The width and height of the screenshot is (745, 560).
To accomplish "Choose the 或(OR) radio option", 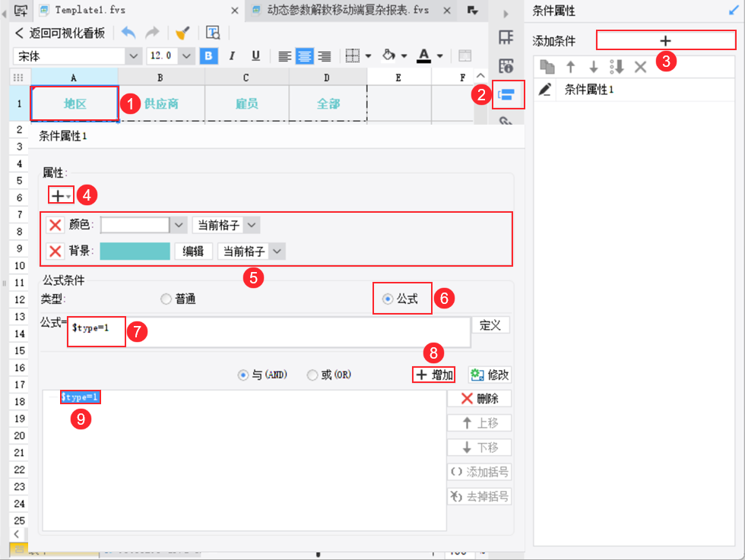I will pos(312,375).
